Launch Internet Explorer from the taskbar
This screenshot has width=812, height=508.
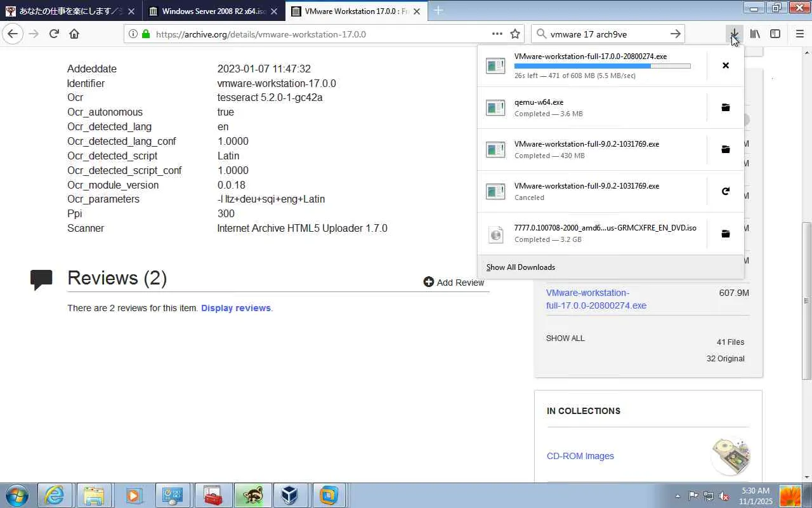[55, 495]
